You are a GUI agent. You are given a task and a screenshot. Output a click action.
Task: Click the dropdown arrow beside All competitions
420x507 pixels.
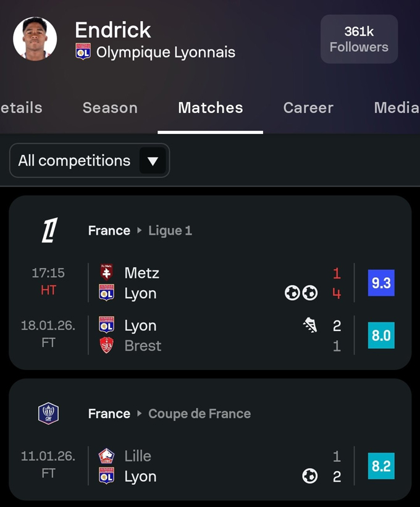(153, 162)
